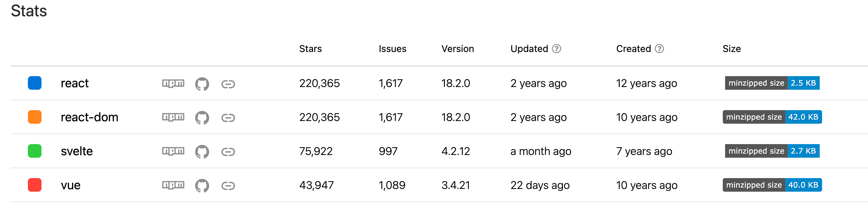
Task: Open the homepage link for react-dom
Action: [228, 118]
